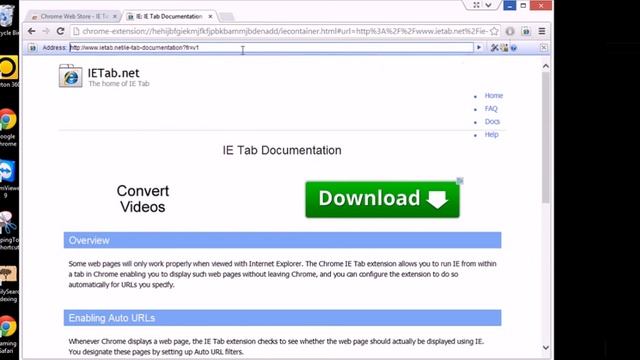Screen dimensions: 640x360
Task: Click the page icon in the omnibox
Action: [x=76, y=31]
